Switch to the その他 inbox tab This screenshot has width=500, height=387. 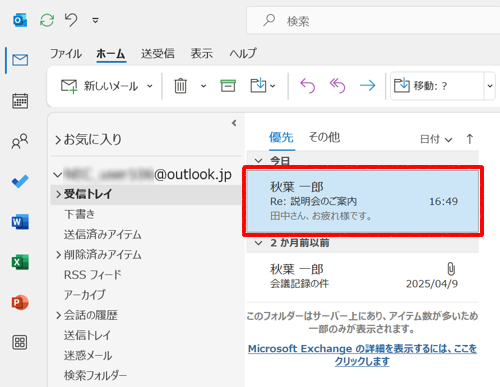pyautogui.click(x=324, y=137)
